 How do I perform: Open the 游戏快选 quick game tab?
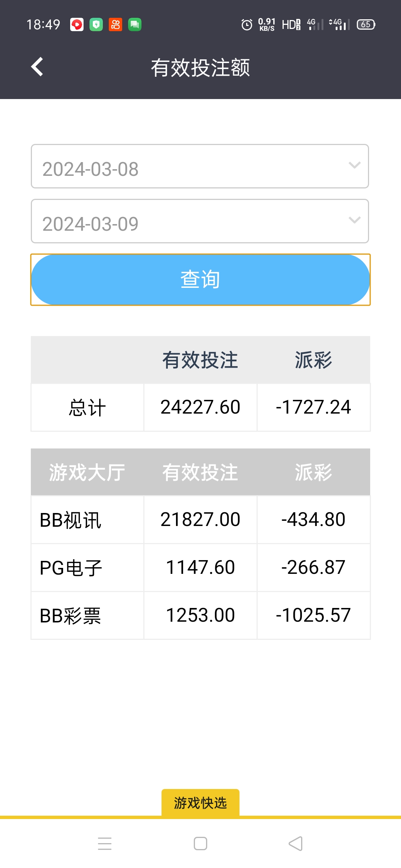[x=200, y=803]
